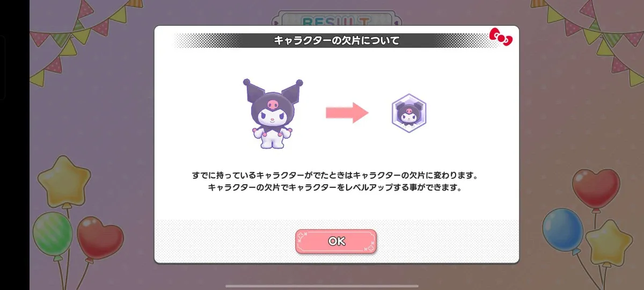Image resolution: width=644 pixels, height=290 pixels.
Task: Click the キャラクターの欠片について title bar
Action: [336, 41]
